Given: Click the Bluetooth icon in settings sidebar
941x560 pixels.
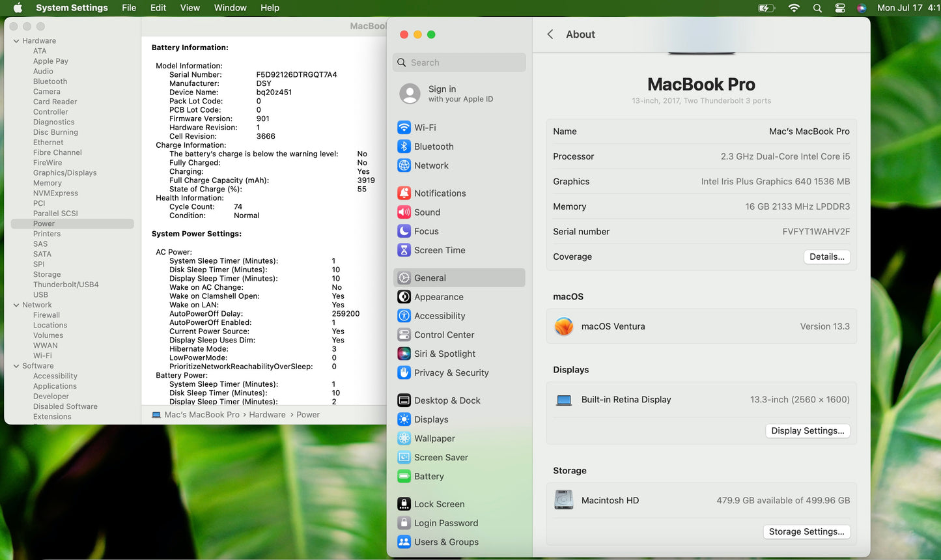Looking at the screenshot, I should [404, 147].
